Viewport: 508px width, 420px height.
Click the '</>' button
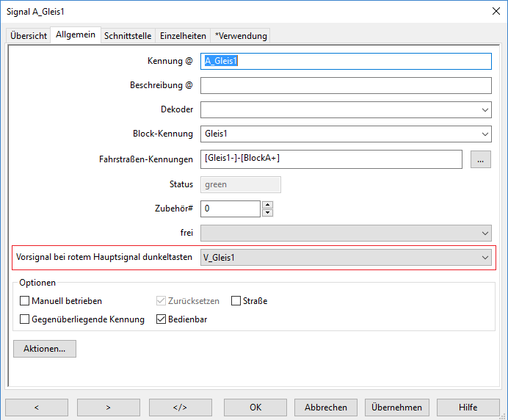point(180,408)
